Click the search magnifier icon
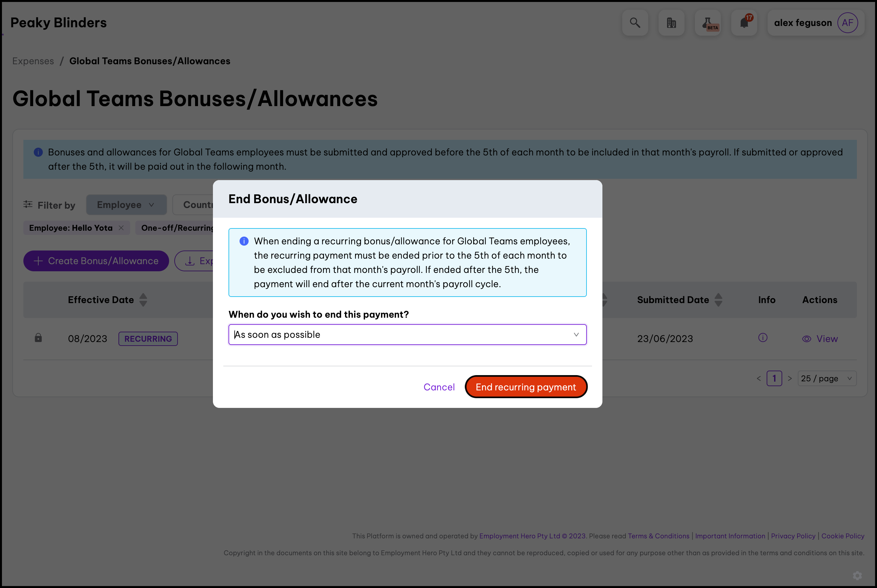The image size is (877, 588). 635,23
